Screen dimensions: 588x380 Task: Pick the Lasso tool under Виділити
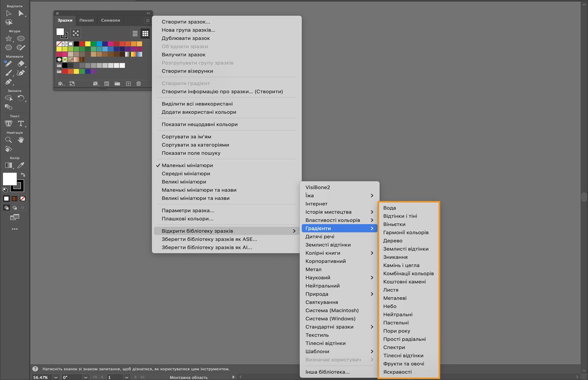tap(8, 22)
